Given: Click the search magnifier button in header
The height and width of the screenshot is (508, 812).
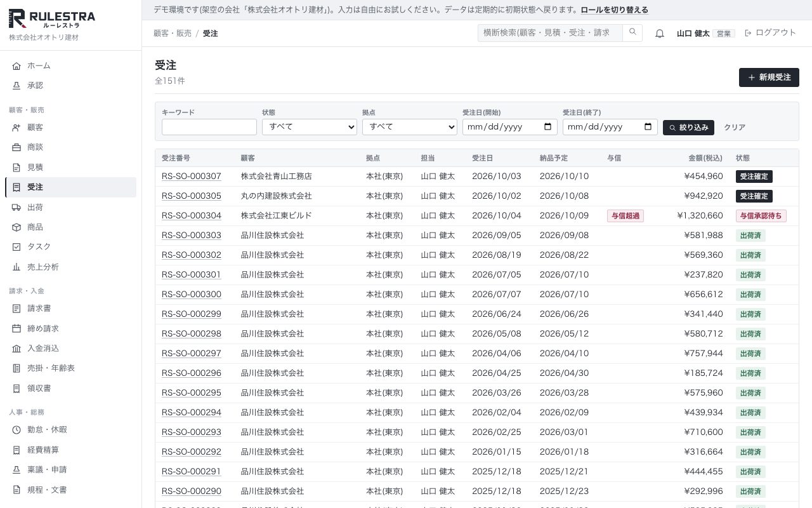Looking at the screenshot, I should 632,32.
